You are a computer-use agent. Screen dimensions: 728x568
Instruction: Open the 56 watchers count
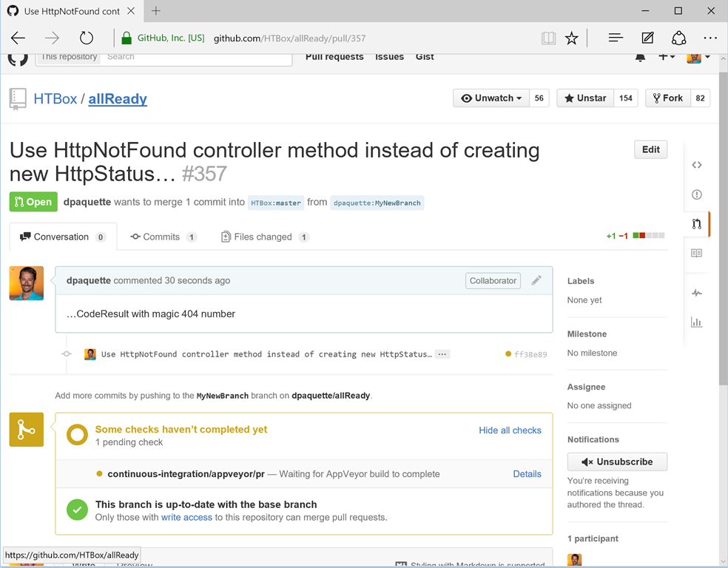[539, 98]
